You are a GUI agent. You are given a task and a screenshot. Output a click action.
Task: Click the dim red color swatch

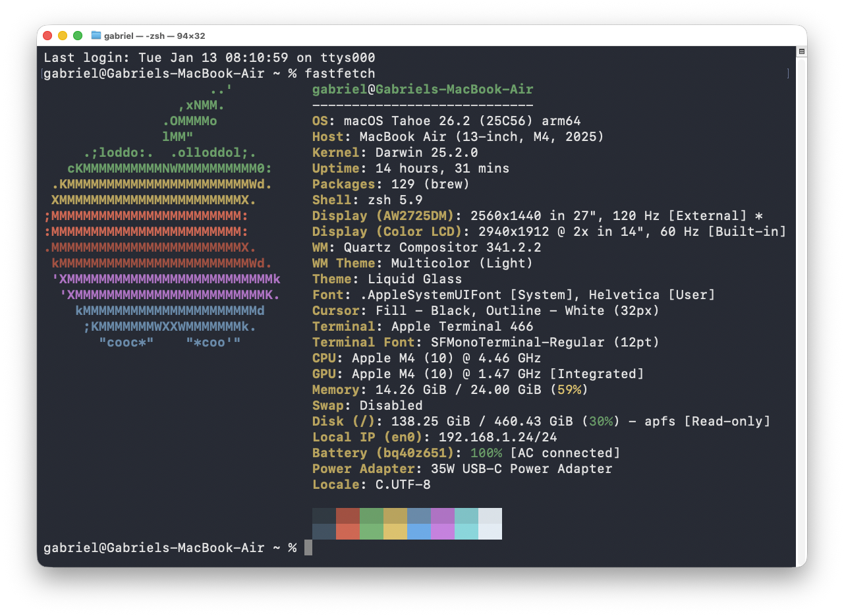coord(348,516)
